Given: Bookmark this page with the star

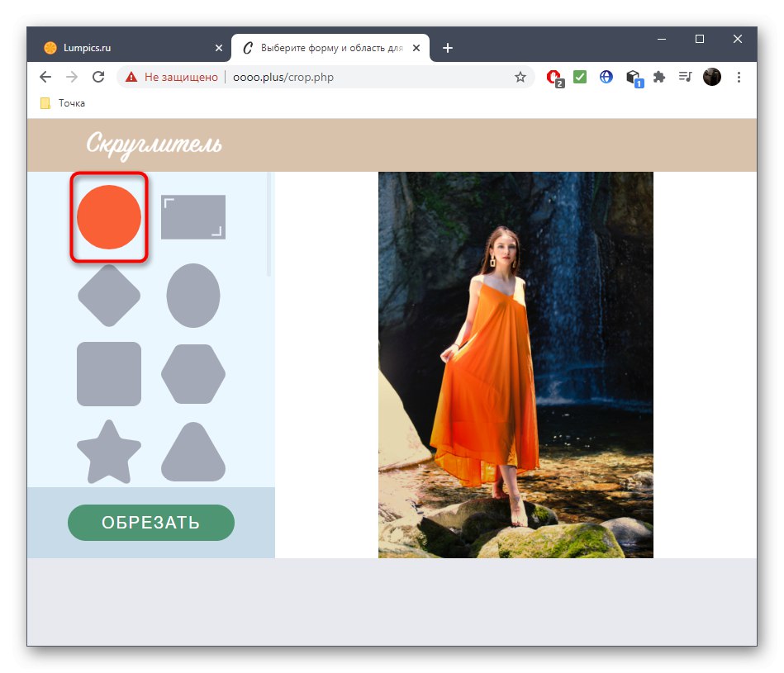Looking at the screenshot, I should pyautogui.click(x=520, y=77).
